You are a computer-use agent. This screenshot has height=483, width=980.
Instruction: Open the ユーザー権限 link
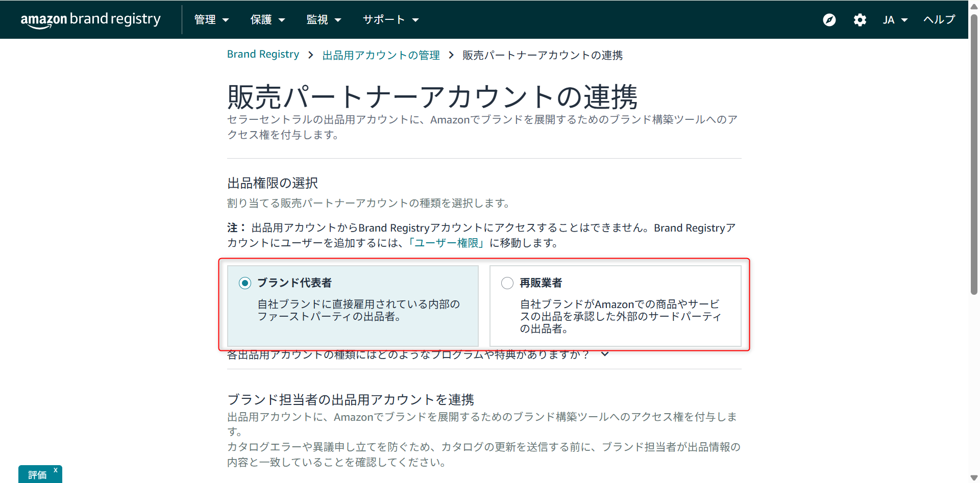point(446,243)
